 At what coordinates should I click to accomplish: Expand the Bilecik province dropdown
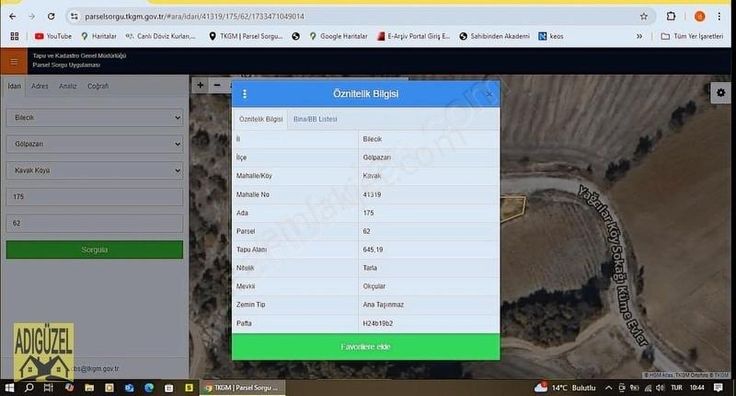[95, 117]
